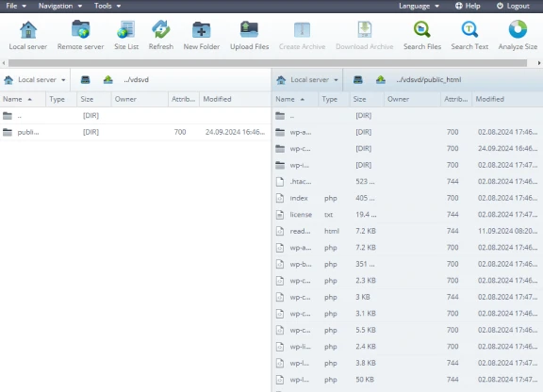Open the Tools menu
The height and width of the screenshot is (392, 543).
click(x=107, y=6)
